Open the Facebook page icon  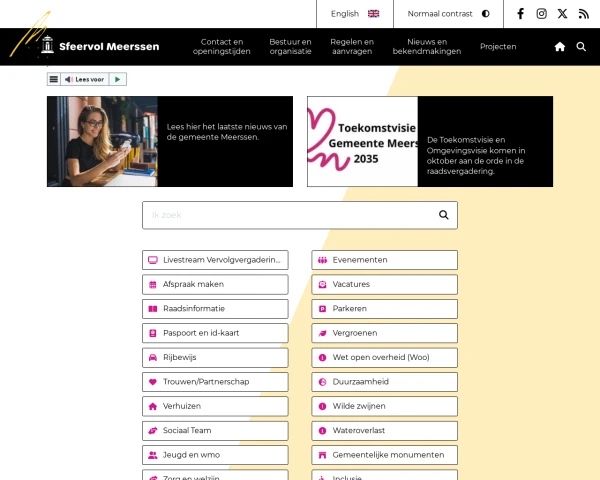point(520,14)
